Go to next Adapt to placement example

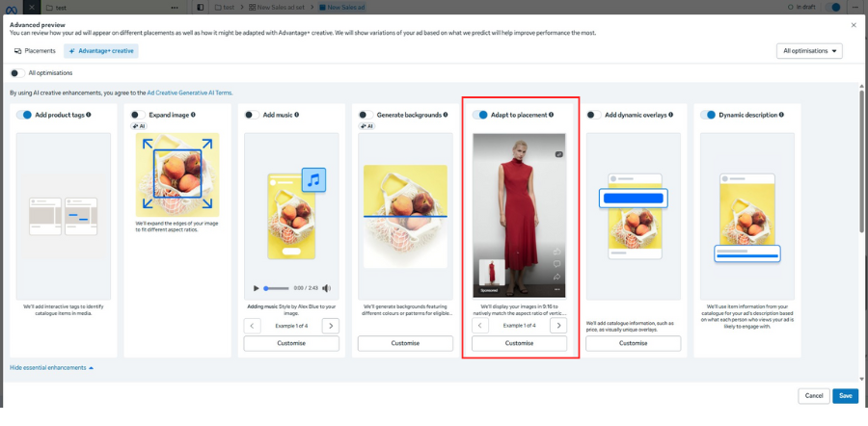[558, 326]
